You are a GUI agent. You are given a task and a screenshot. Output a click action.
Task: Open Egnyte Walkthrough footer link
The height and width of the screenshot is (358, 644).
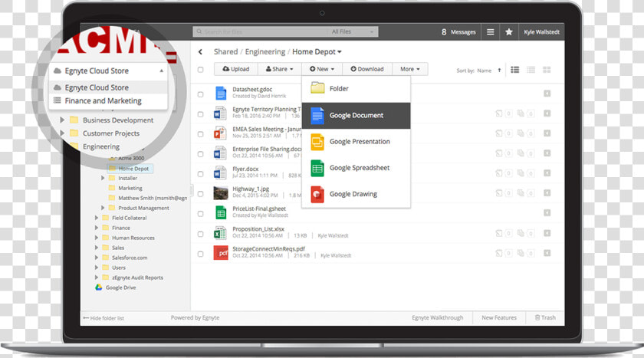pos(438,318)
